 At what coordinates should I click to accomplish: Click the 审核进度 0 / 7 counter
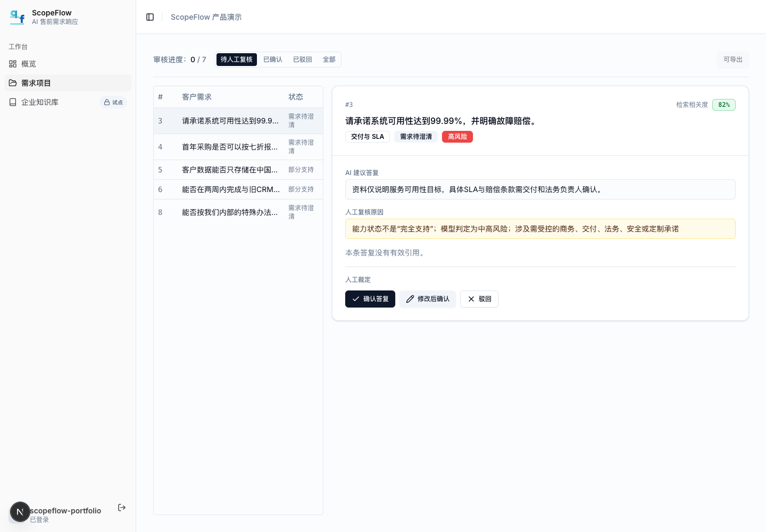[x=180, y=60]
